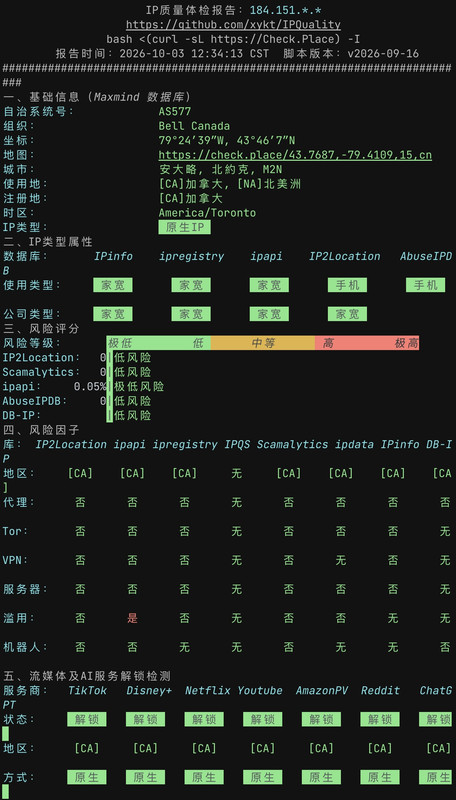Click the TikTok 解锁 status badge
This screenshot has height=800, width=456.
point(87,719)
